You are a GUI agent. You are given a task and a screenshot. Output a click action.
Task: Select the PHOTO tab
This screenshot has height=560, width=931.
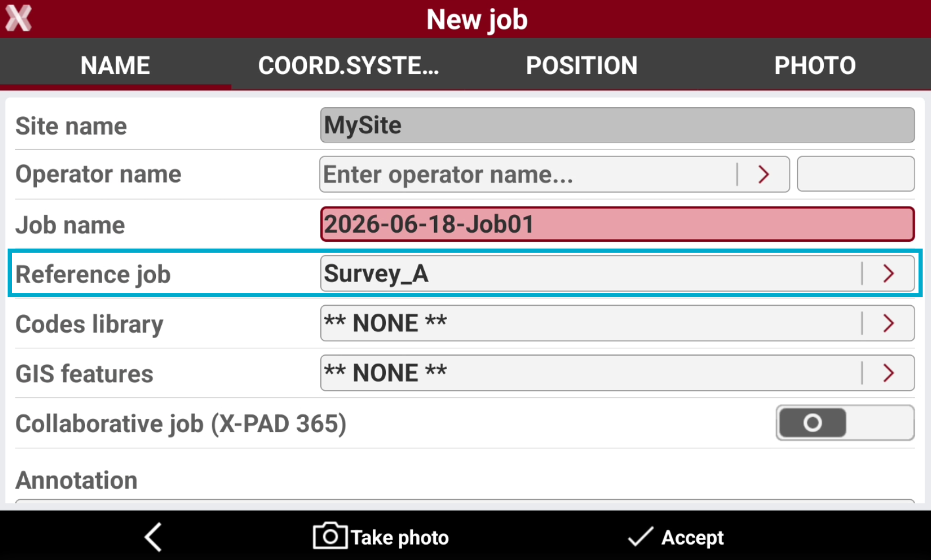tap(815, 65)
